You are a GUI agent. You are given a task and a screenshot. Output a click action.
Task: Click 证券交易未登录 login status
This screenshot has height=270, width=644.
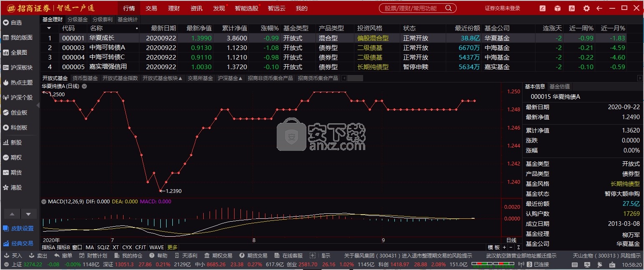tap(503, 8)
